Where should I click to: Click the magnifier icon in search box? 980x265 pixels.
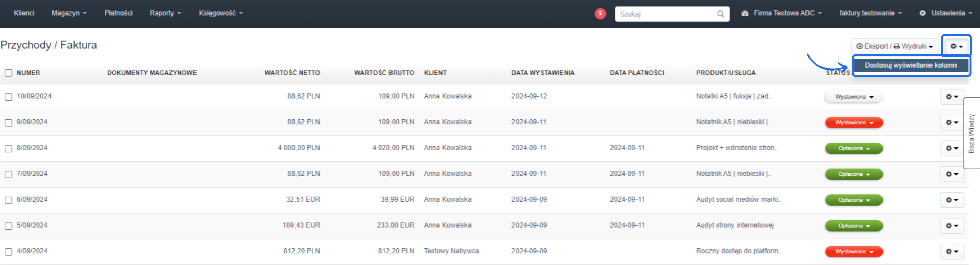tap(720, 14)
